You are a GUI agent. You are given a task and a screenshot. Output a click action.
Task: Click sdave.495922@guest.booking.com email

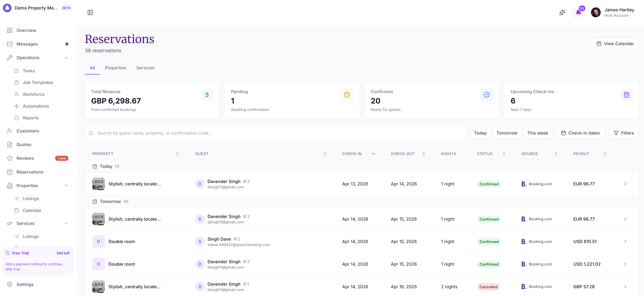[238, 245]
